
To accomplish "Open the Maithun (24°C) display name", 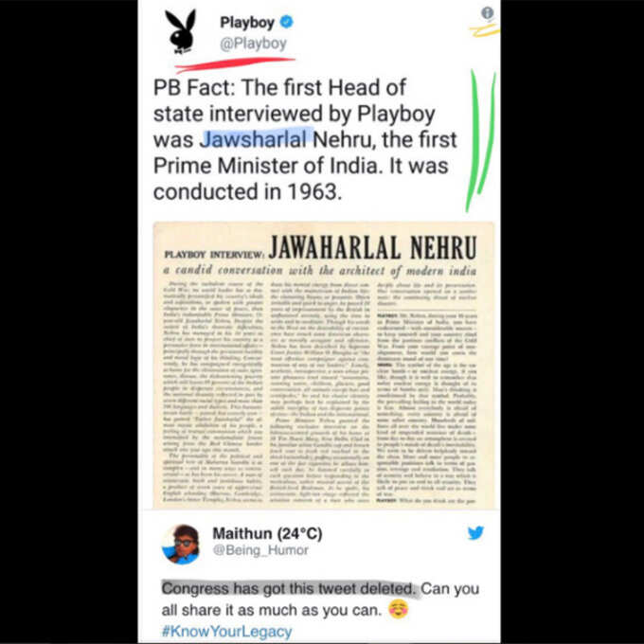I will pos(267,533).
